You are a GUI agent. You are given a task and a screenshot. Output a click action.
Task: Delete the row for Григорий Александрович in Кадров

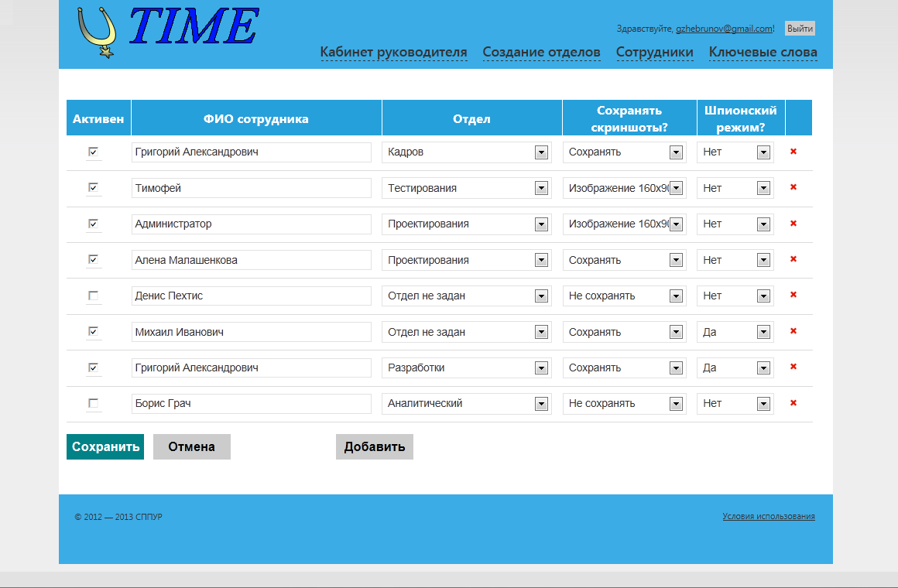[792, 152]
